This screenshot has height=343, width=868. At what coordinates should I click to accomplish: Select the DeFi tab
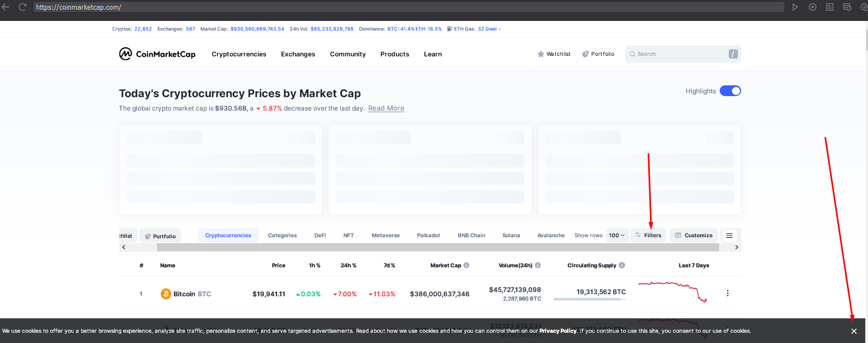pyautogui.click(x=320, y=236)
